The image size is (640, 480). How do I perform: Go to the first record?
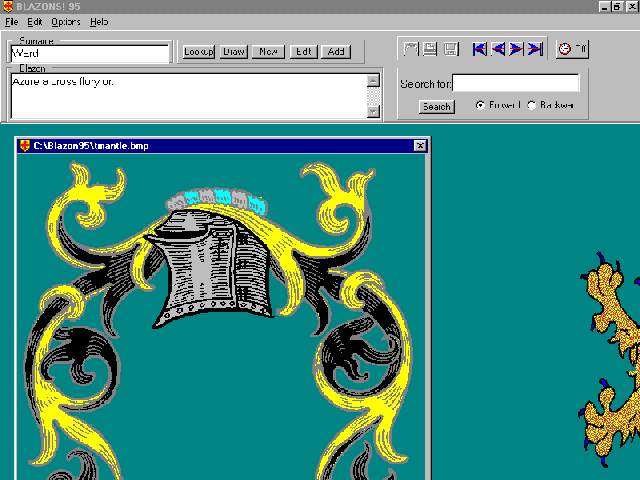coord(480,49)
